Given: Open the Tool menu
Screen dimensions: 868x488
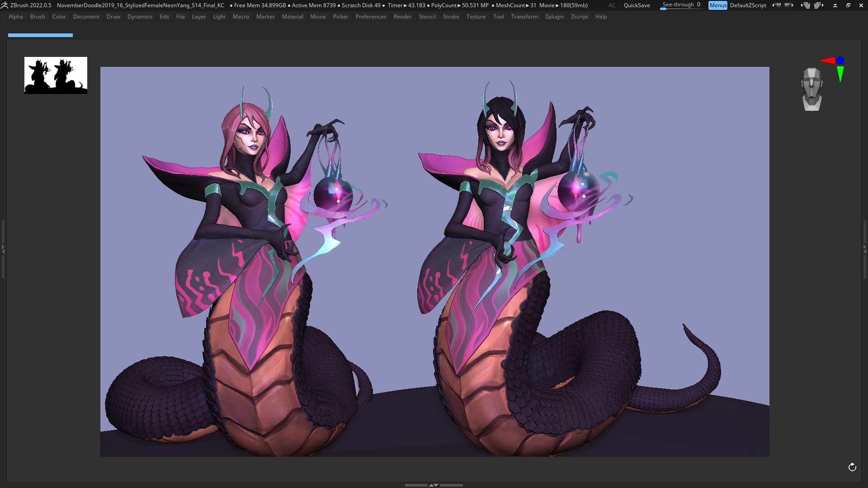Looking at the screenshot, I should (498, 17).
